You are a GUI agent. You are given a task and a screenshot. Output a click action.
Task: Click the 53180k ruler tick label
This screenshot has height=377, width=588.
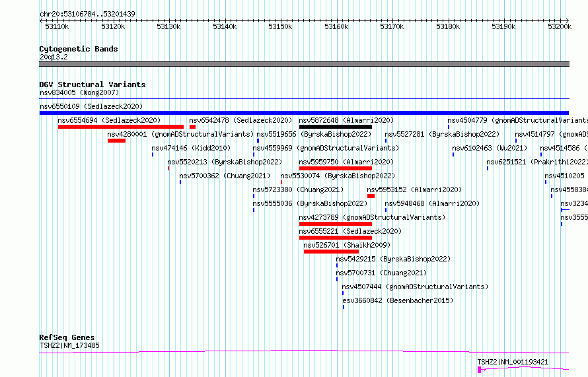448,26
